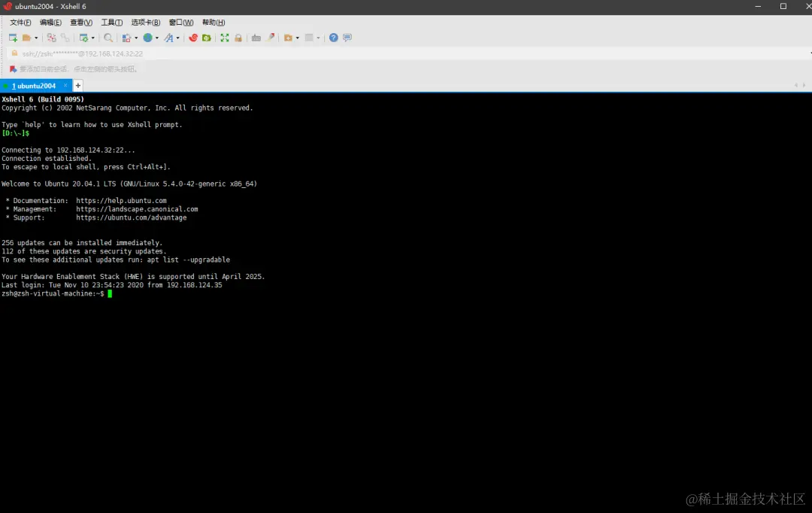Create a new session with the toolbar icon
Screen dimensions: 812x513
[13, 38]
